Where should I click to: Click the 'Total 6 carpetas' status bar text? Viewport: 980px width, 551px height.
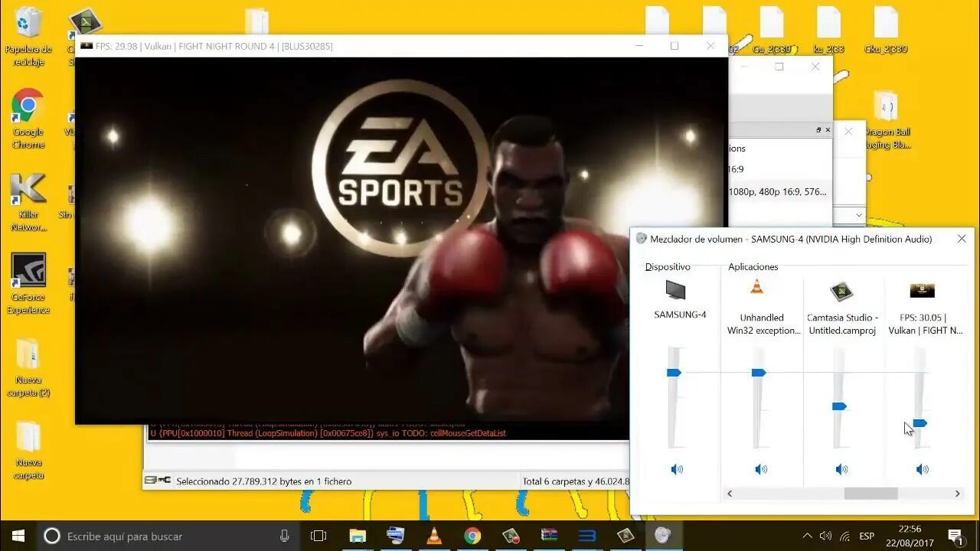[x=575, y=481]
